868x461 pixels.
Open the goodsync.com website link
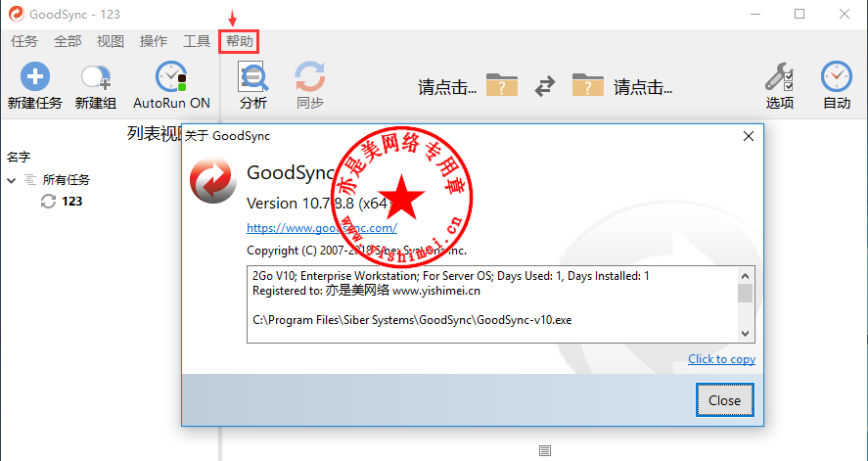coord(322,228)
